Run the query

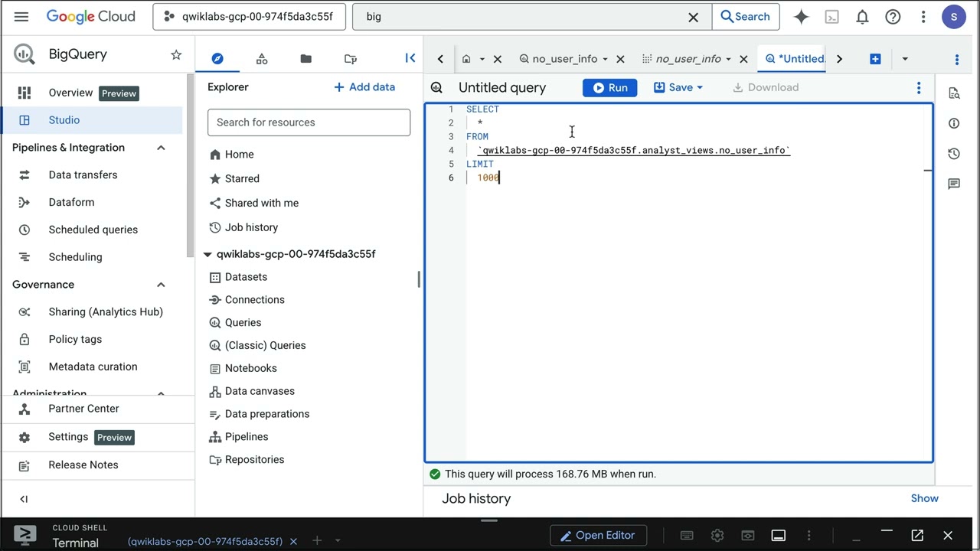[x=610, y=87]
